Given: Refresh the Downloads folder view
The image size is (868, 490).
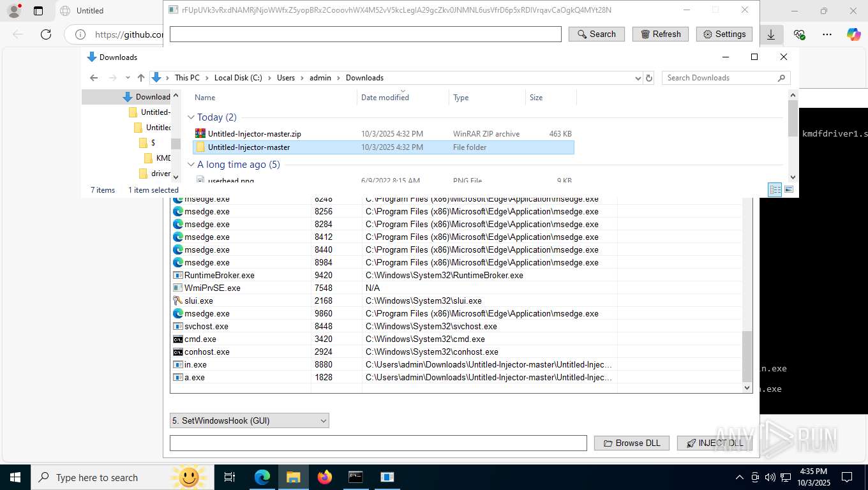Looking at the screenshot, I should (x=649, y=78).
